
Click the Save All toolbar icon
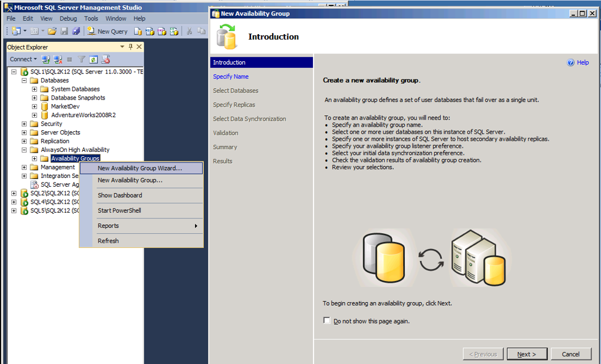tap(76, 31)
